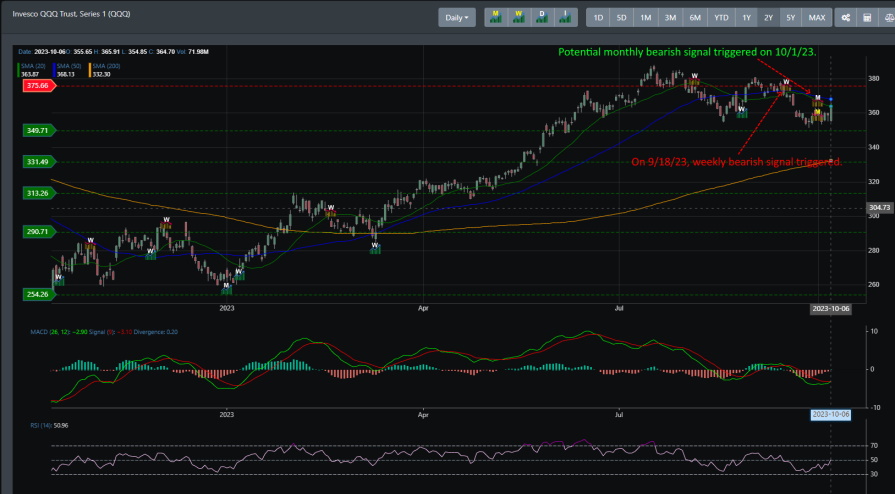
Task: Show the MAX time range
Action: tap(817, 18)
